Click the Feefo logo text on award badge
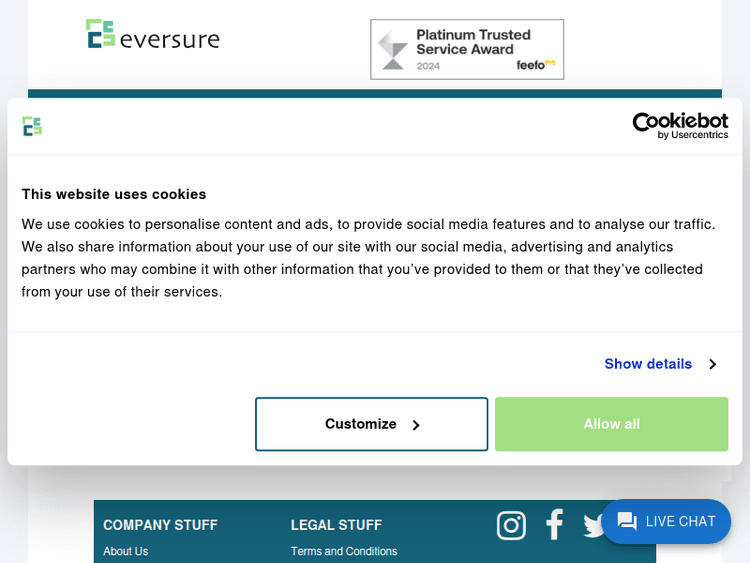 (x=533, y=65)
